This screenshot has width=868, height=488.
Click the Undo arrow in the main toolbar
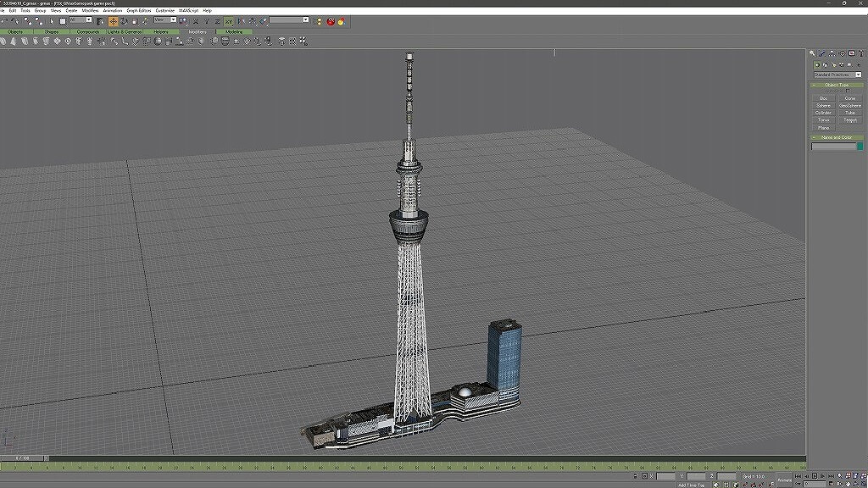pos(4,21)
